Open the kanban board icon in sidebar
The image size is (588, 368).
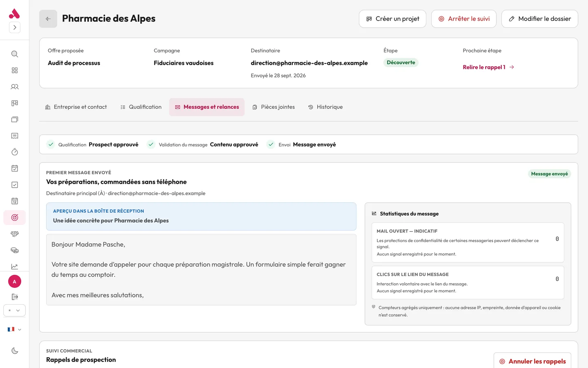click(x=15, y=103)
